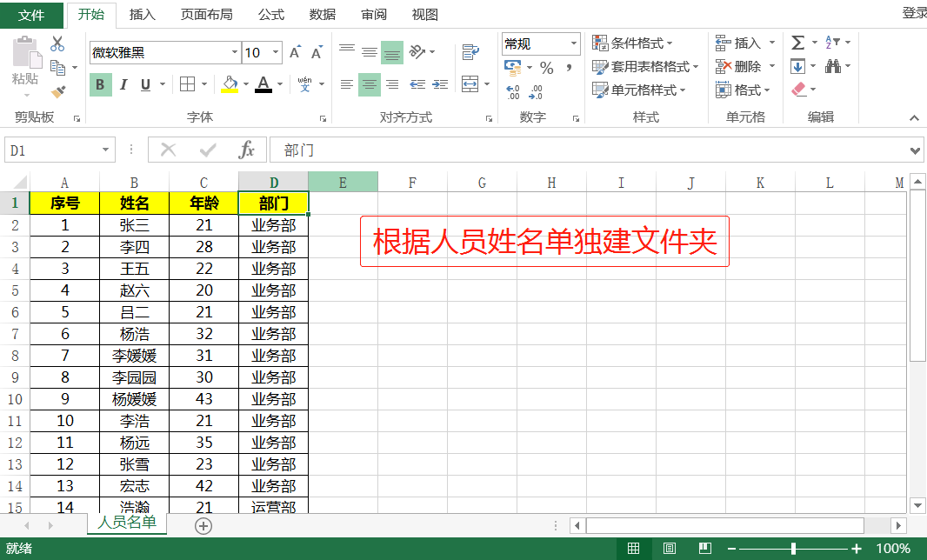
Task: Collapse the ribbon with the caret
Action: [x=914, y=118]
